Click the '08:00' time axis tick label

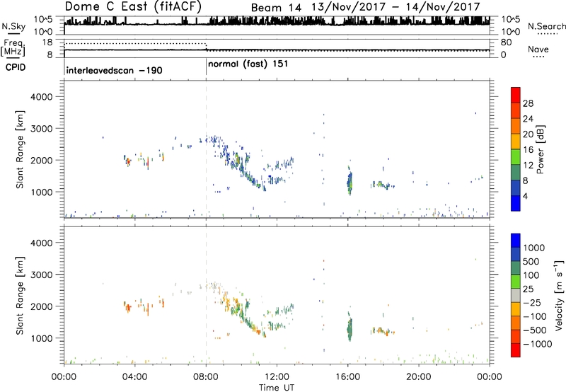(206, 377)
